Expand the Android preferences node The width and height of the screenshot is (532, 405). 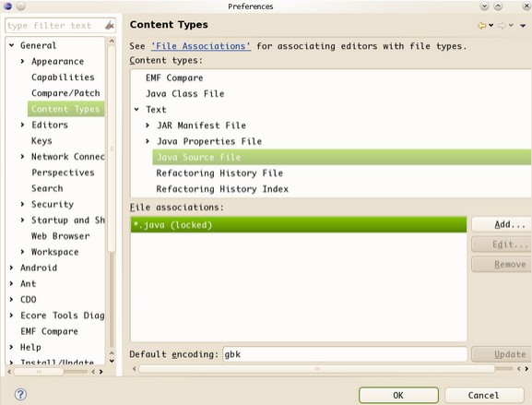point(12,268)
